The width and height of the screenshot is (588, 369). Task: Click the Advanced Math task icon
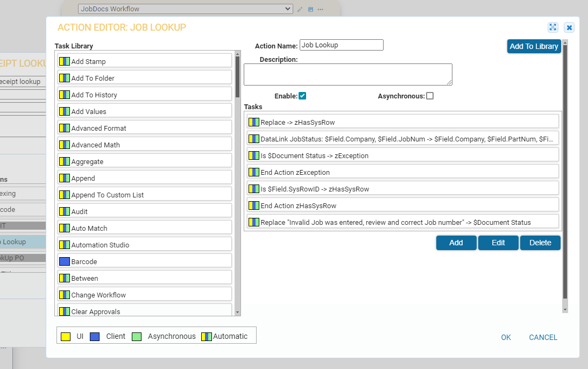click(x=65, y=145)
